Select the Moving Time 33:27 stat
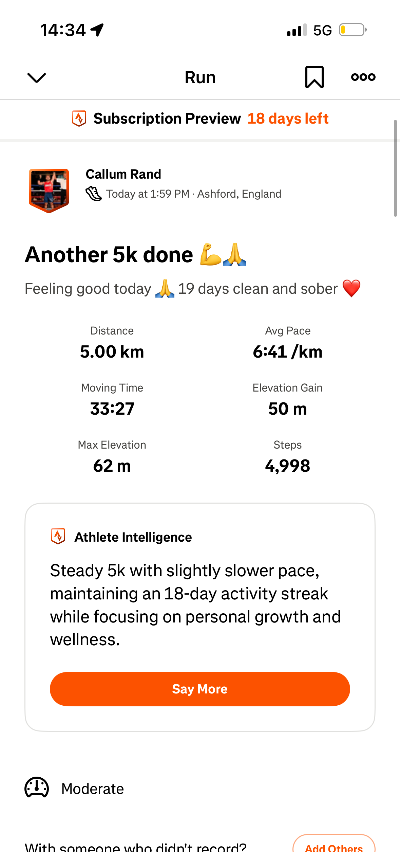 [112, 400]
